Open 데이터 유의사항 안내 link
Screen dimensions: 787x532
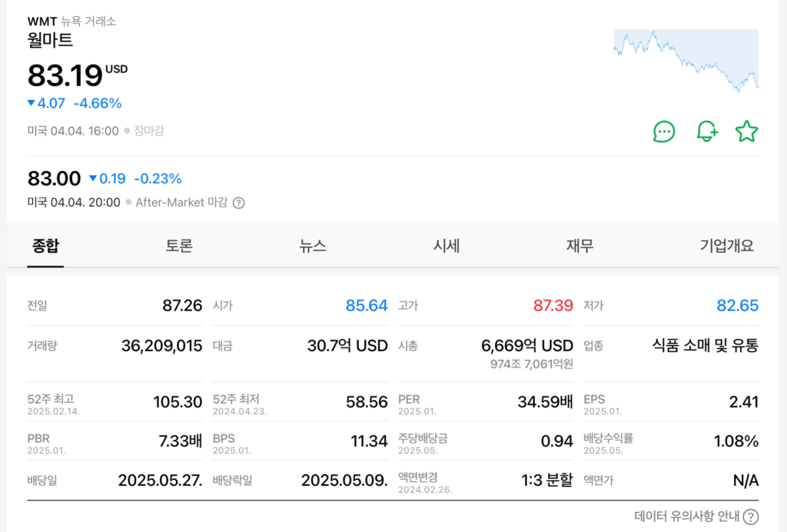[686, 517]
